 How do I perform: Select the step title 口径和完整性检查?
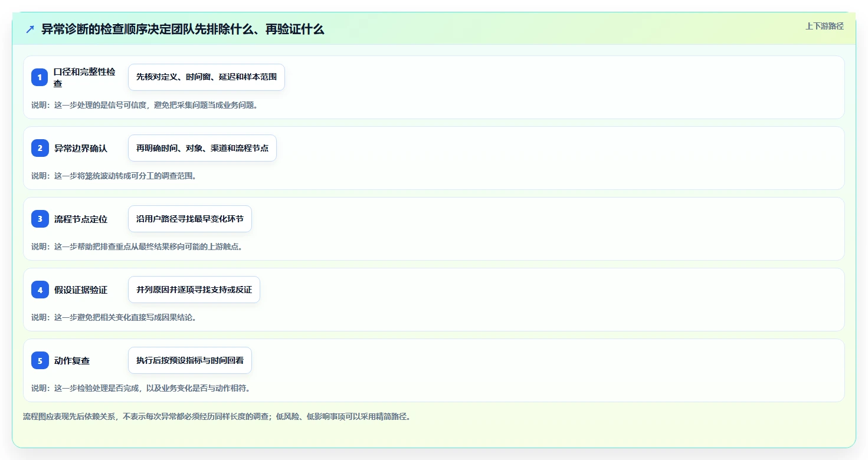[x=84, y=77]
